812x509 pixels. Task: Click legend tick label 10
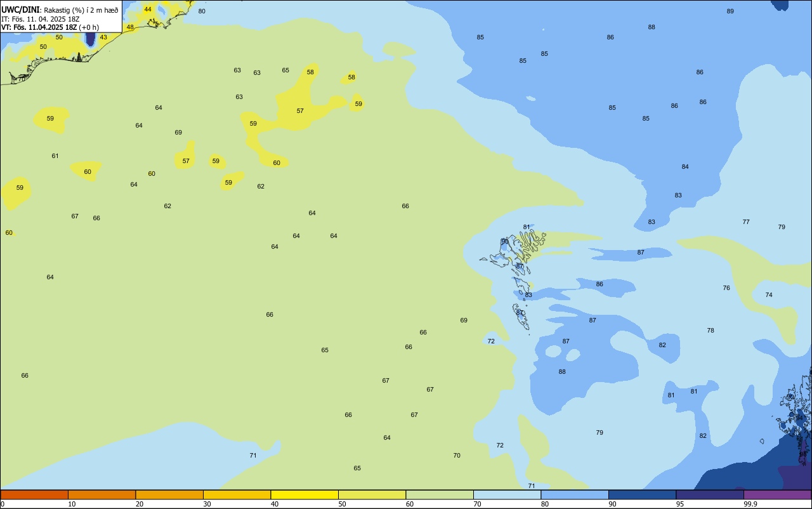72,504
